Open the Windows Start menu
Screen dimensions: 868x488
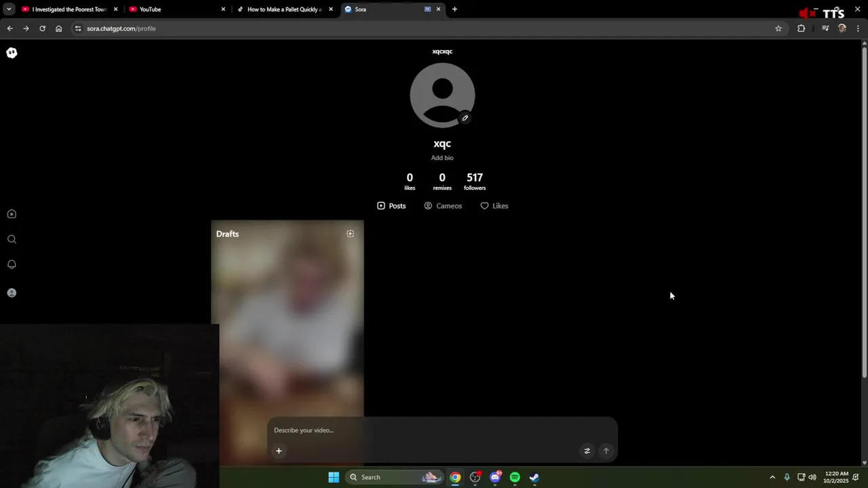tap(334, 477)
